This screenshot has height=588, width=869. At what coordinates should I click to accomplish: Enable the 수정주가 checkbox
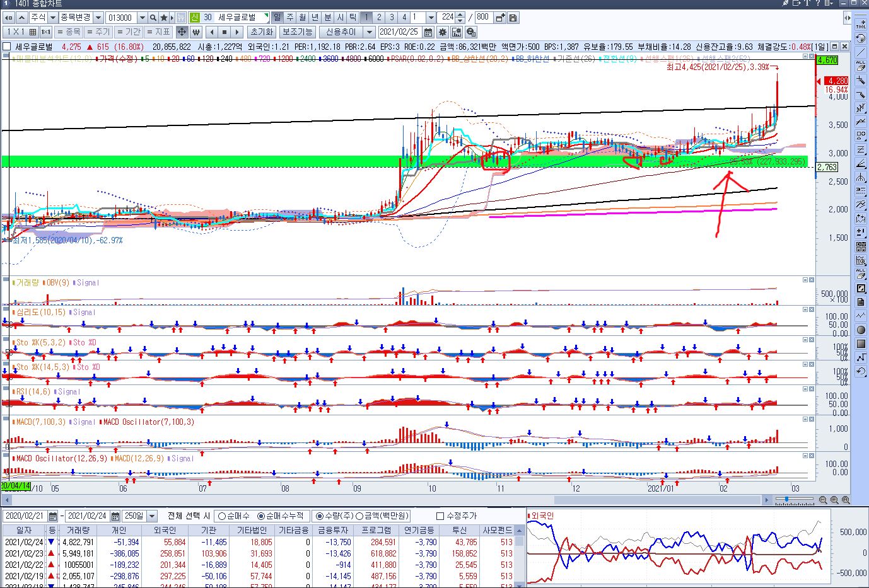[x=441, y=516]
